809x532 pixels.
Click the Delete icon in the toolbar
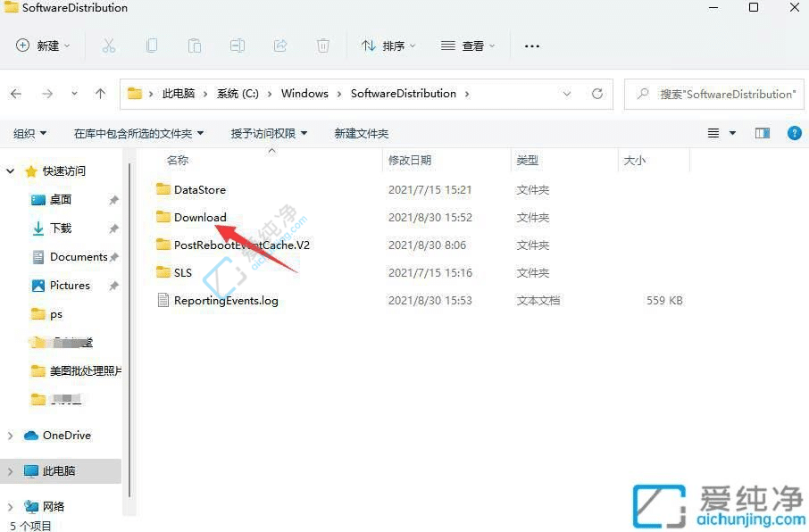click(322, 46)
